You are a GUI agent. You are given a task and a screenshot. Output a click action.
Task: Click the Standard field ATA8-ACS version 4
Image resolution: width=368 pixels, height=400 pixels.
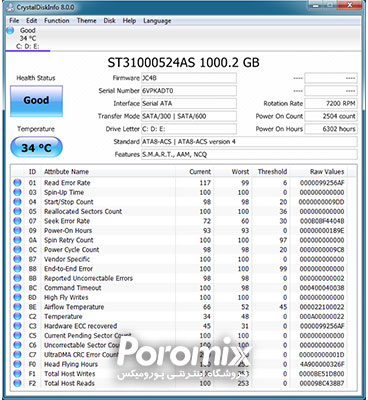click(x=249, y=141)
